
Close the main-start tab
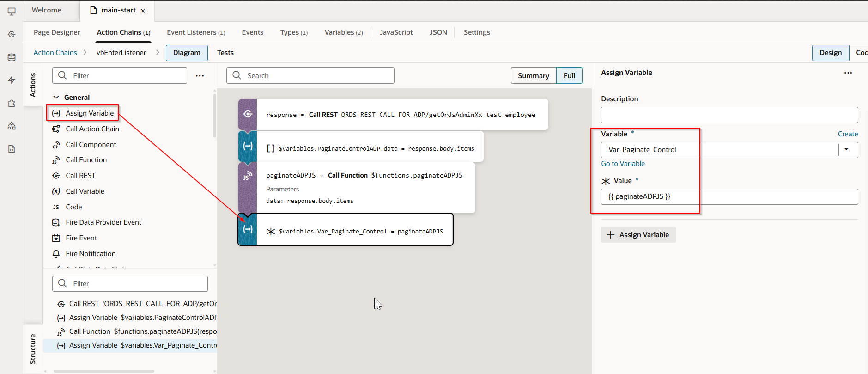tap(143, 11)
